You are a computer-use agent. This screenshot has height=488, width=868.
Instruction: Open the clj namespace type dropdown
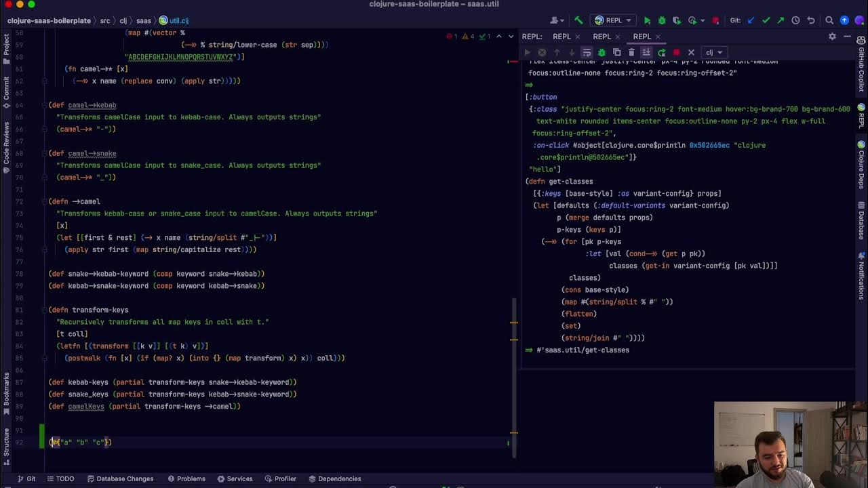coord(714,52)
